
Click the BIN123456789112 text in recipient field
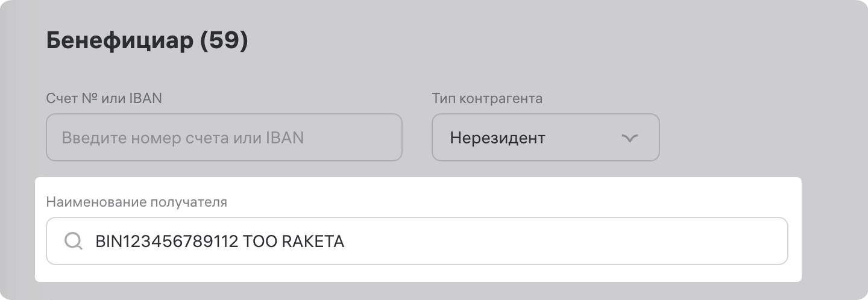166,242
